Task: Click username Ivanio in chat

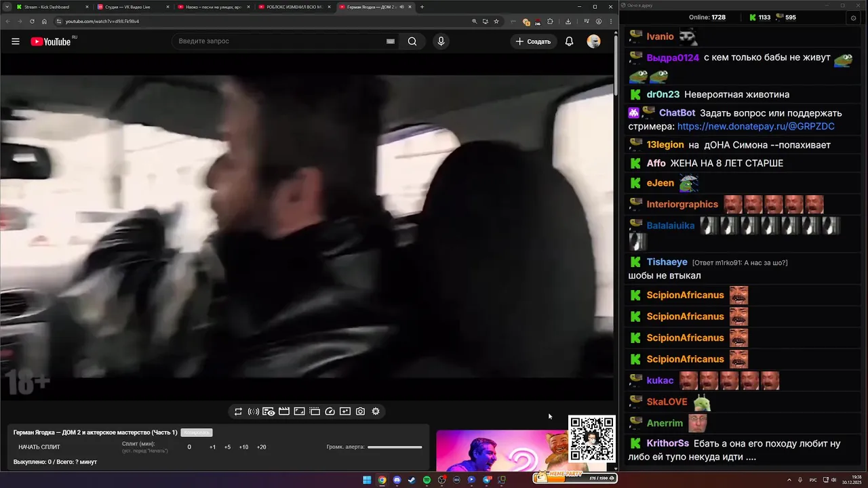Action: pyautogui.click(x=660, y=37)
